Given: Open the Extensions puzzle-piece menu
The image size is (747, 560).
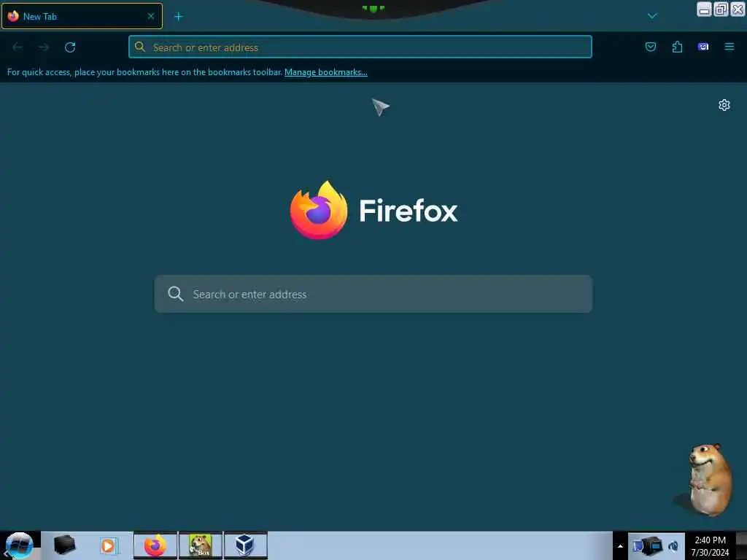Looking at the screenshot, I should (x=677, y=47).
